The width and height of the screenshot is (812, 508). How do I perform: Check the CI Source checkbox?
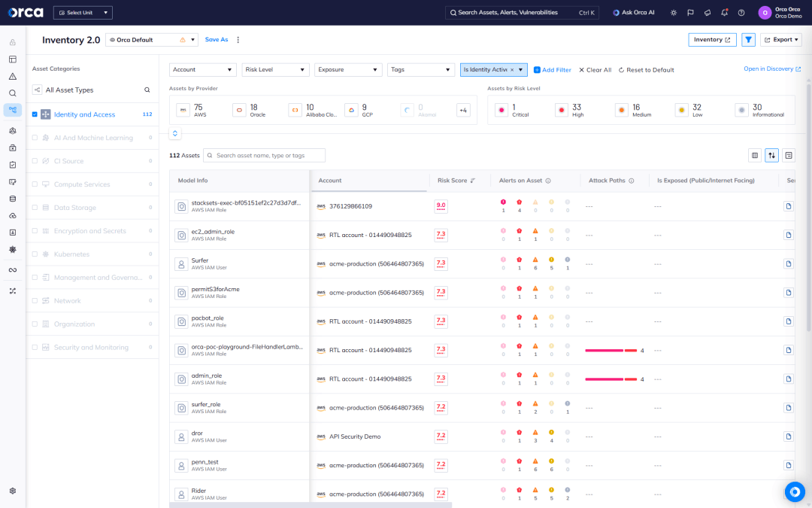click(x=35, y=161)
